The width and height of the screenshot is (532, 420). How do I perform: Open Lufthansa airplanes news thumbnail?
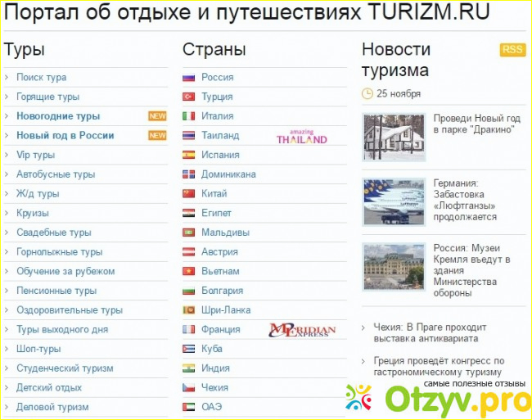click(394, 202)
